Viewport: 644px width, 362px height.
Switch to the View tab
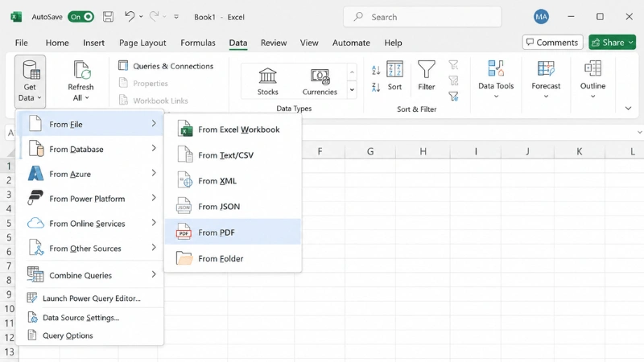click(x=309, y=43)
